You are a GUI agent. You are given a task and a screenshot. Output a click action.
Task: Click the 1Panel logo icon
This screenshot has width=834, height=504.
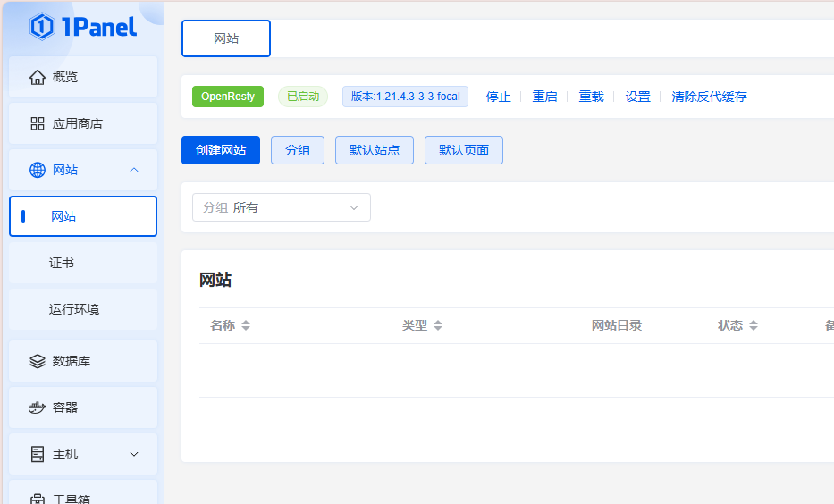(x=42, y=27)
